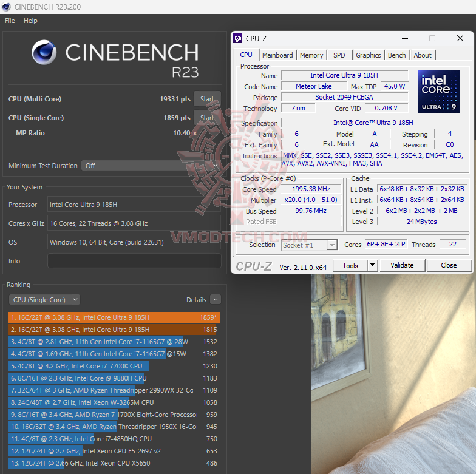Select the CPU tab in CPU-Z
Image resolution: width=476 pixels, height=474 pixels.
click(x=246, y=55)
